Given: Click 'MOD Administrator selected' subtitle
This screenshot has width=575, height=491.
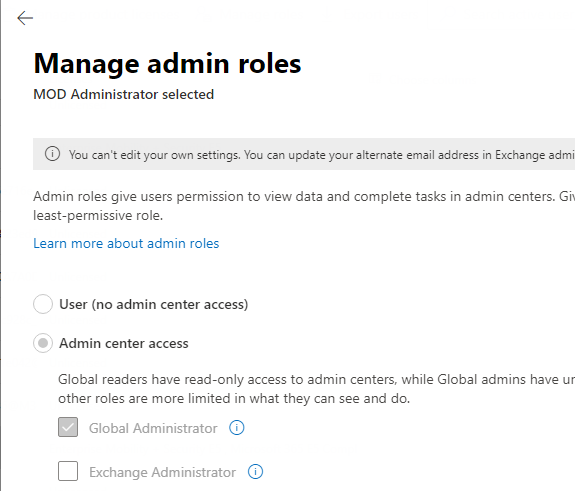Looking at the screenshot, I should pyautogui.click(x=124, y=94).
